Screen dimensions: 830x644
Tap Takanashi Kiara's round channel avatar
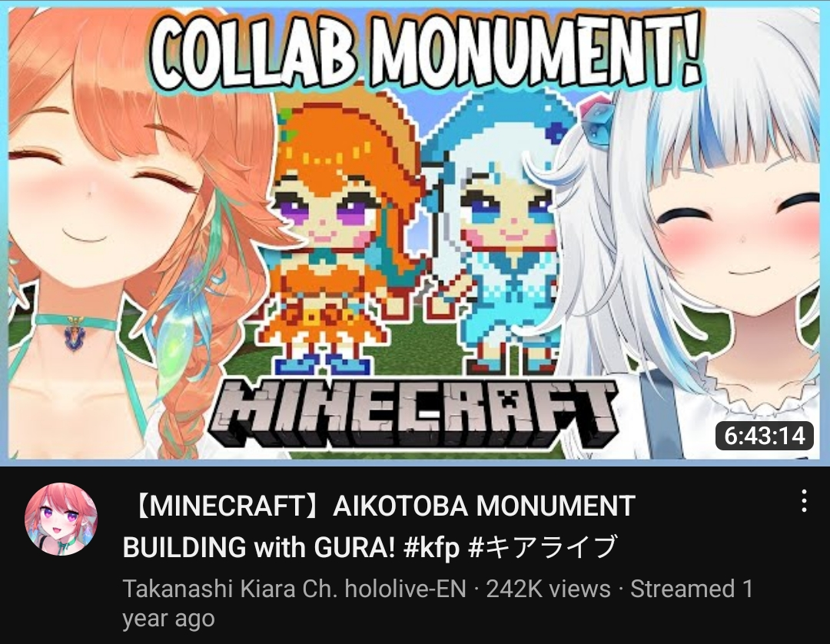pos(61,519)
